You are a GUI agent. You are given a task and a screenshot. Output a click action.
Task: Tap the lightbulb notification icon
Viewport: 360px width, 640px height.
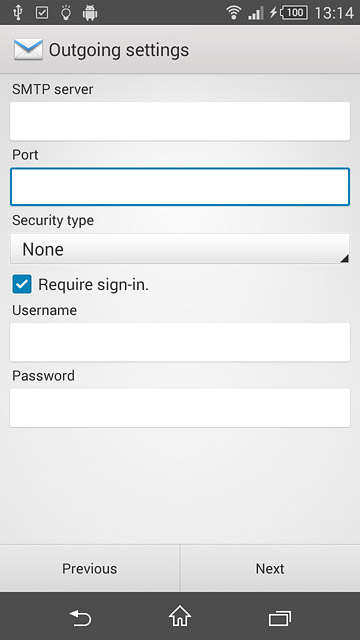[66, 13]
